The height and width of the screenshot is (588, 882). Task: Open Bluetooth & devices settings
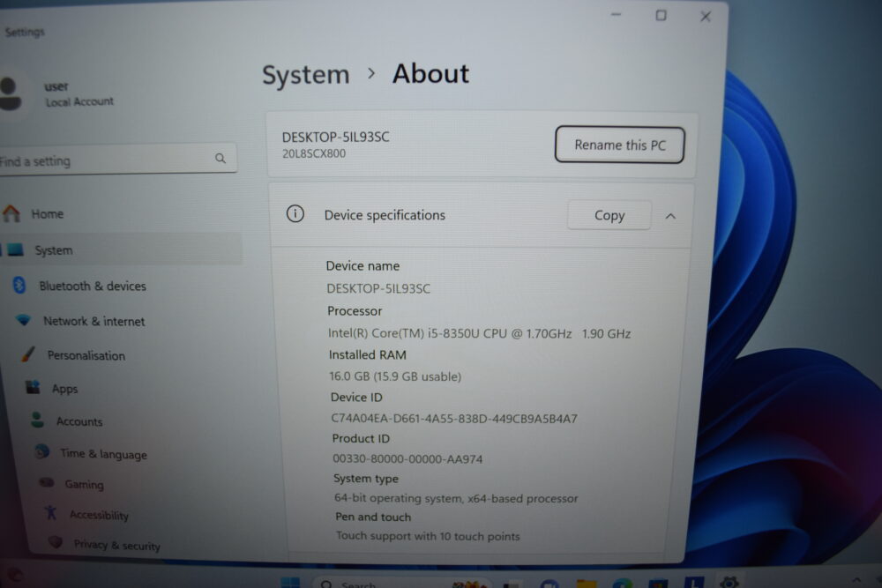pyautogui.click(x=93, y=287)
